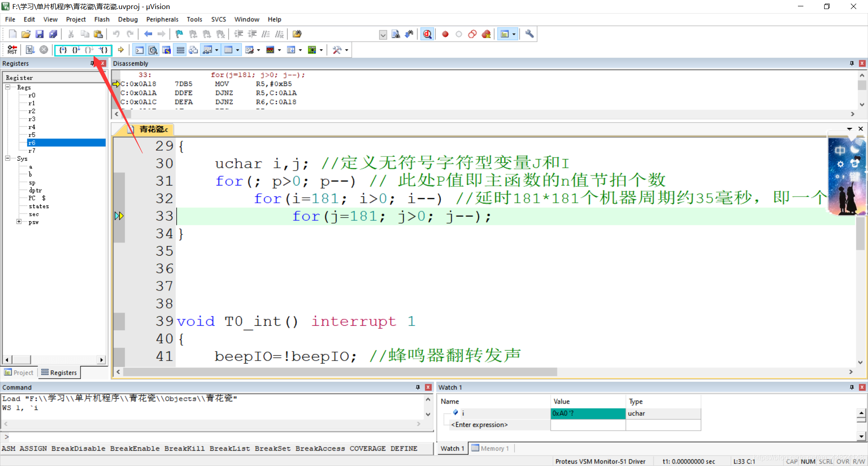Open the Analysis Windows dropdown arrow
The width and height of the screenshot is (868, 466).
tap(279, 50)
